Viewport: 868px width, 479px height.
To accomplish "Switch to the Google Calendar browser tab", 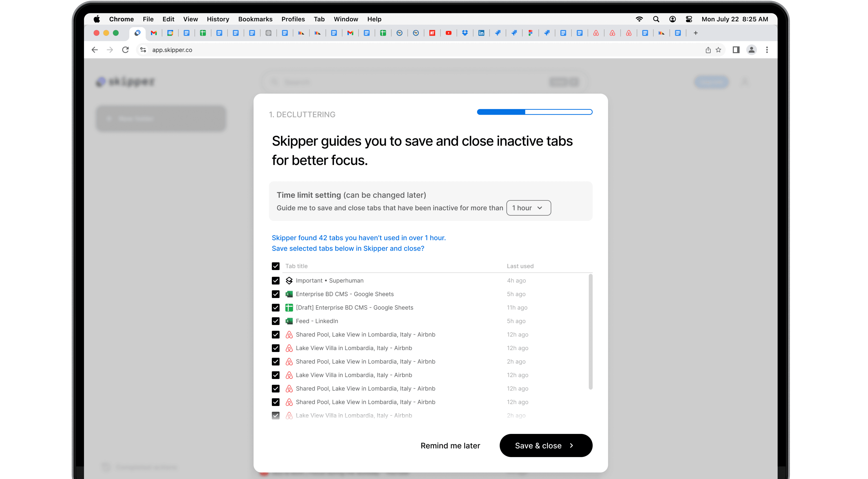I will [x=170, y=33].
